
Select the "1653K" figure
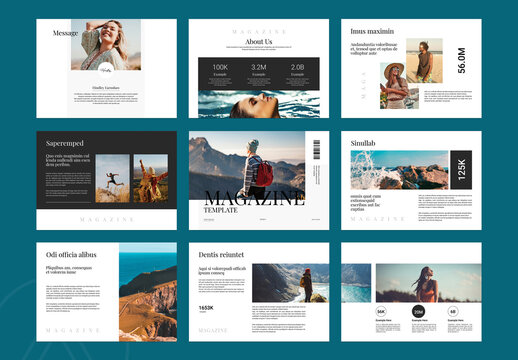coord(206,308)
